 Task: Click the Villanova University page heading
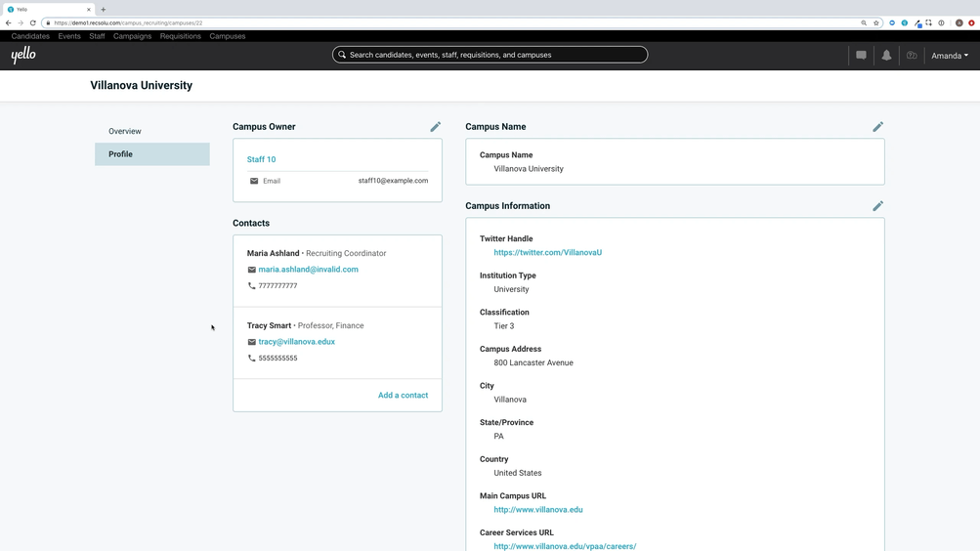[142, 86]
